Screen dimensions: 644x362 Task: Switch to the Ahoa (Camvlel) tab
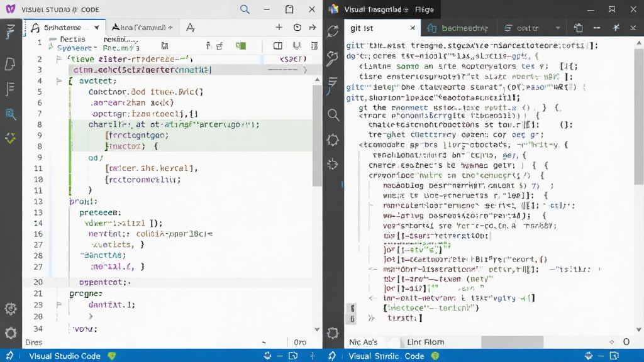(143, 28)
